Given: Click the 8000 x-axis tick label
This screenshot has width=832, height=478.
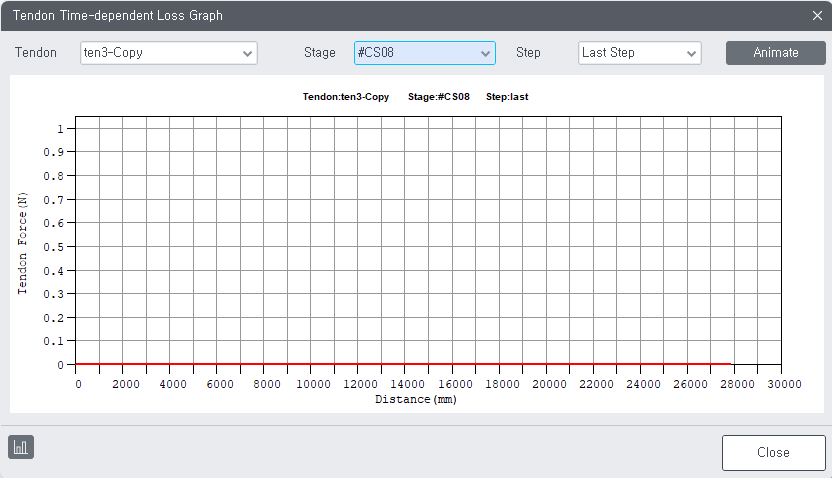Looking at the screenshot, I should (x=267, y=384).
